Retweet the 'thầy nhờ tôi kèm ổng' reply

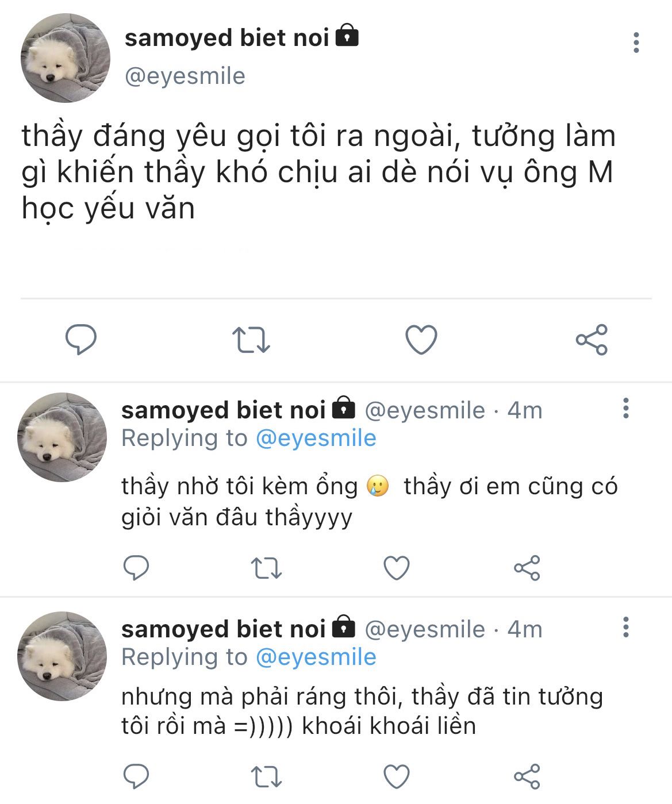[266, 568]
